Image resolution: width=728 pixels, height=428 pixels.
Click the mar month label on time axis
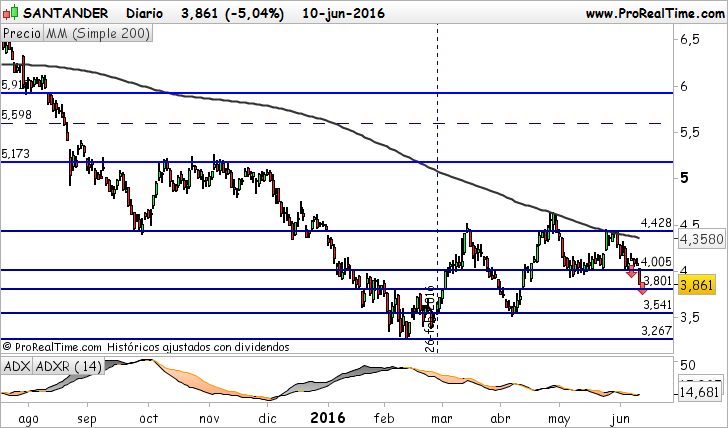[x=441, y=418]
